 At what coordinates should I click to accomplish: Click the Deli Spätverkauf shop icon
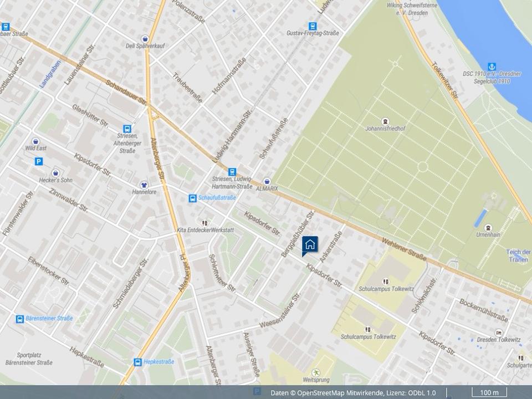[145, 39]
